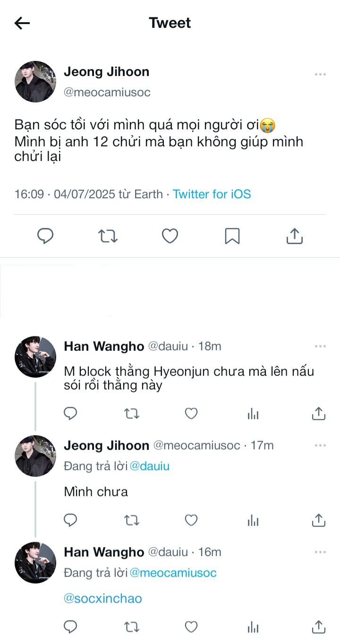Retweet the 'Mình chưa' reply
Viewport: 340px width, 644px height.
point(131,520)
